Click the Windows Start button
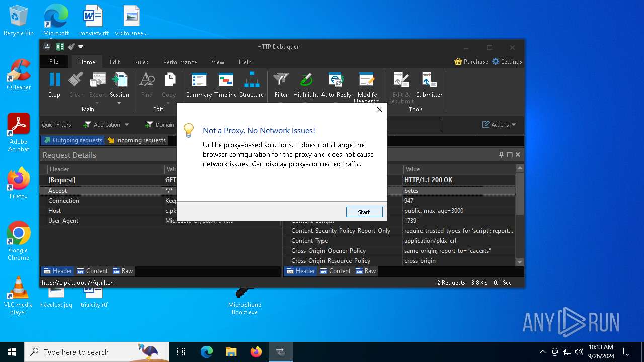 (12, 352)
